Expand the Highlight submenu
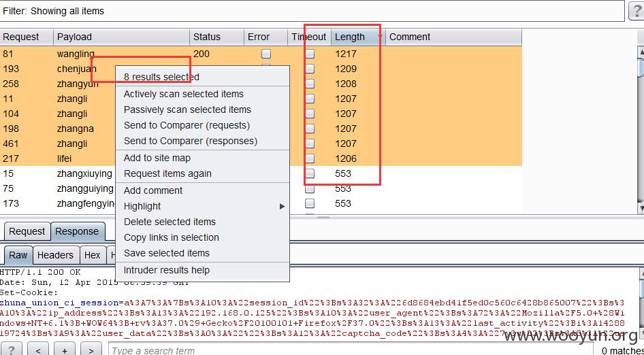Image resolution: width=644 pixels, height=355 pixels. coord(202,206)
